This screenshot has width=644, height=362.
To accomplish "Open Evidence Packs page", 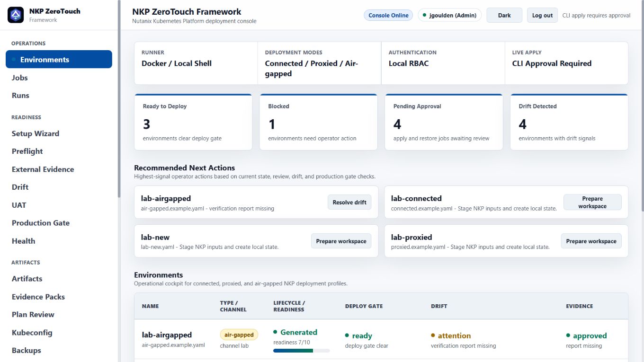I will click(x=38, y=297).
